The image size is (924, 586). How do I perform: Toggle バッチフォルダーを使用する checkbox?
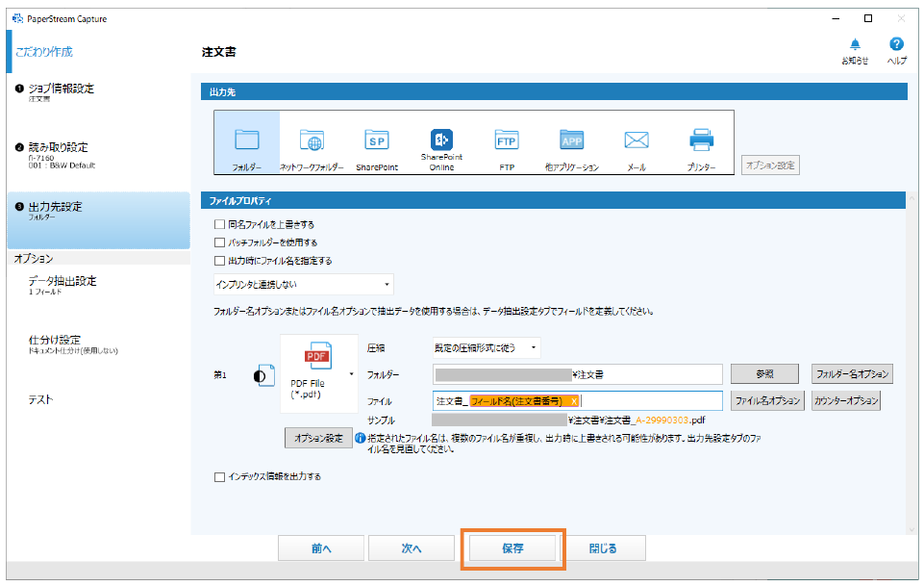220,242
